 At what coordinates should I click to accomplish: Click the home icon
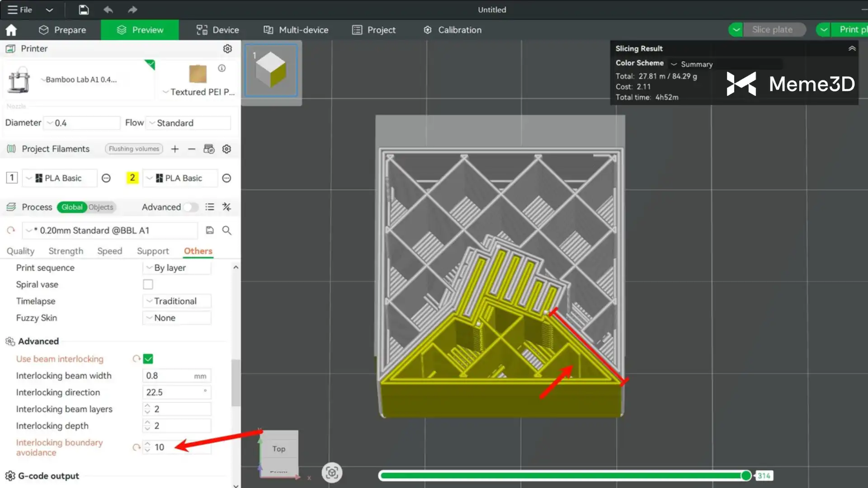(x=11, y=30)
